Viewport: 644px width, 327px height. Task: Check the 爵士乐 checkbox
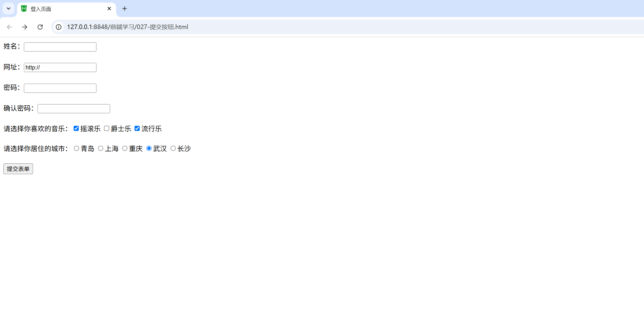107,128
